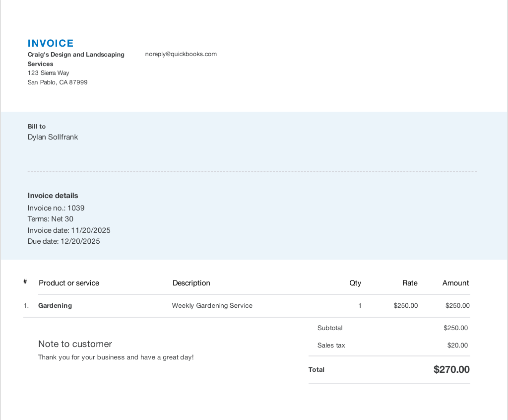Click the Description column header
Screen dimensions: 508x420
click(x=191, y=283)
